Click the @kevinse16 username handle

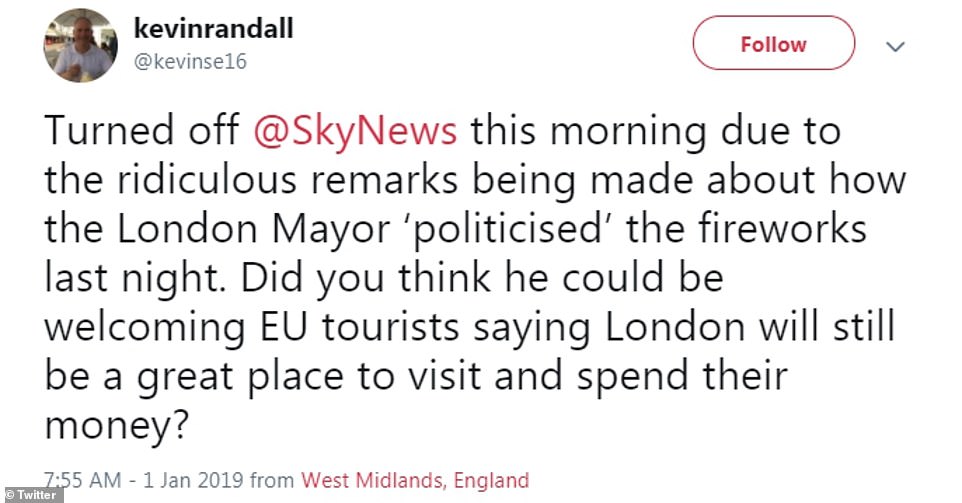189,62
